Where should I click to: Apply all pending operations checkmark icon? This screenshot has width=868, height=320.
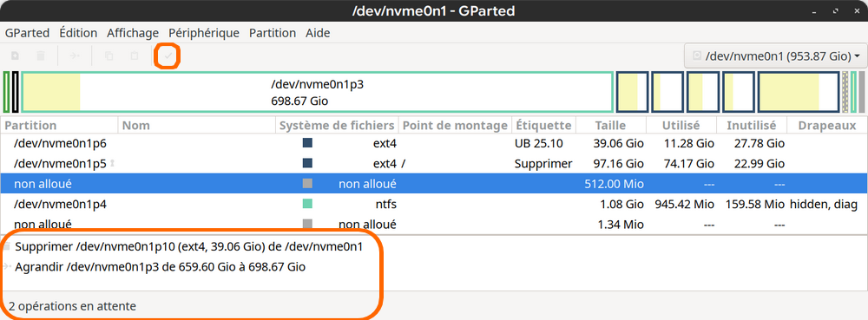168,56
